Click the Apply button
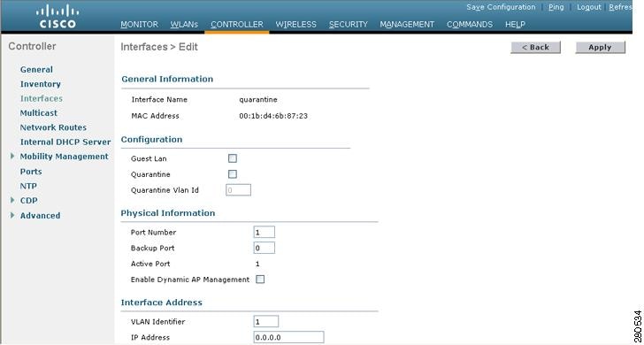Screen dimensions: 644x345 pyautogui.click(x=600, y=47)
